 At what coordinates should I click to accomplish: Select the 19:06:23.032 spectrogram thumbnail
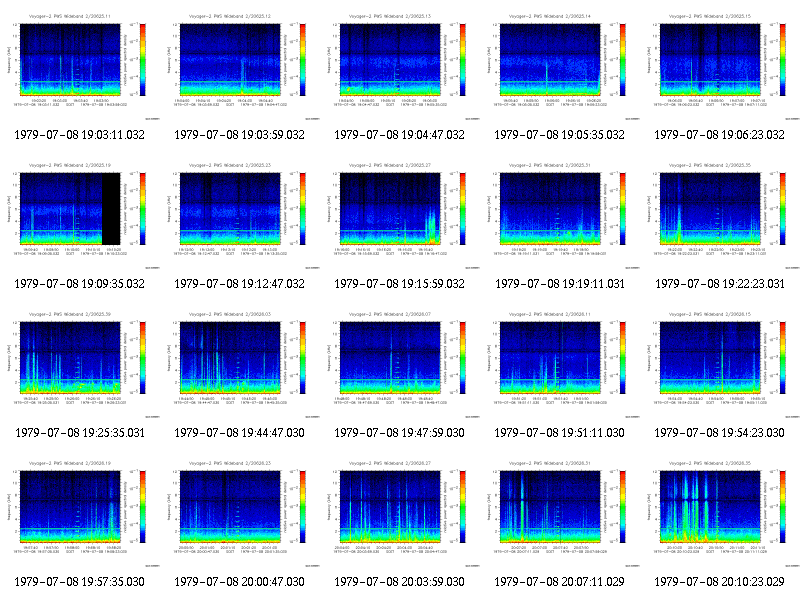(x=720, y=65)
